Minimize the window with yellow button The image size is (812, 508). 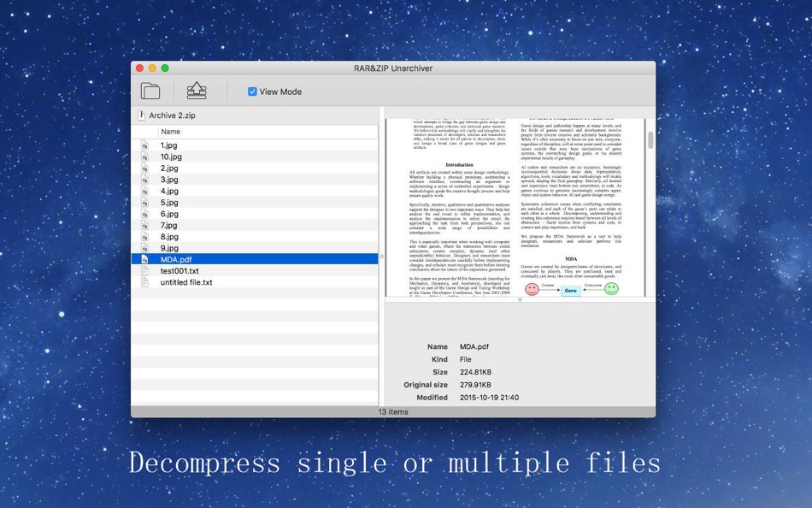(152, 68)
